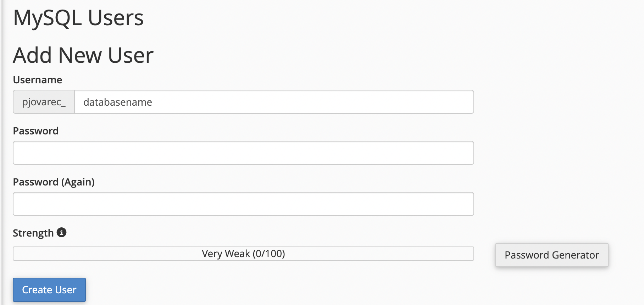Click the word databasename in the username box

[118, 102]
